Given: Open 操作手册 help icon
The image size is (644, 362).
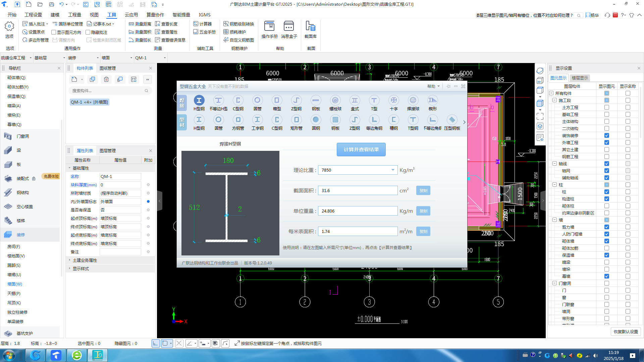Looking at the screenshot, I should [269, 29].
